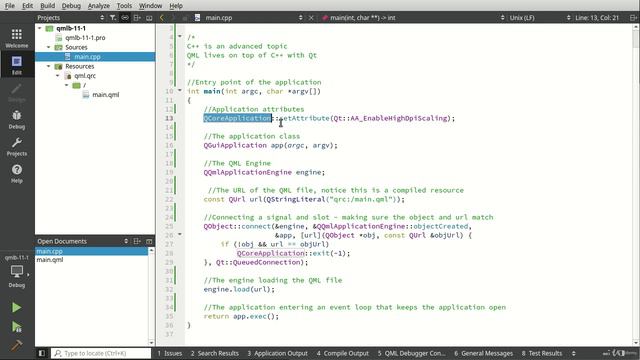Open the Edit menu
640x360 pixels.
[x=27, y=6]
